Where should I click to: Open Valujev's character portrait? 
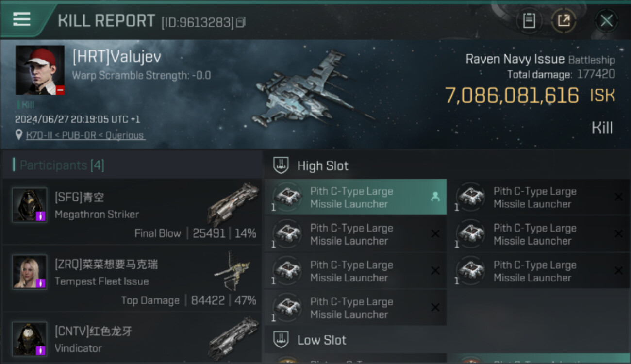(40, 70)
